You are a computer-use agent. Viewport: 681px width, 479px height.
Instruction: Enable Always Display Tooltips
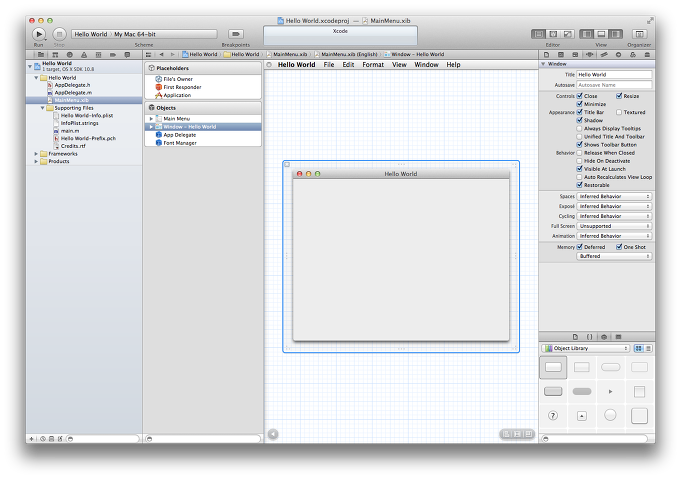[579, 129]
